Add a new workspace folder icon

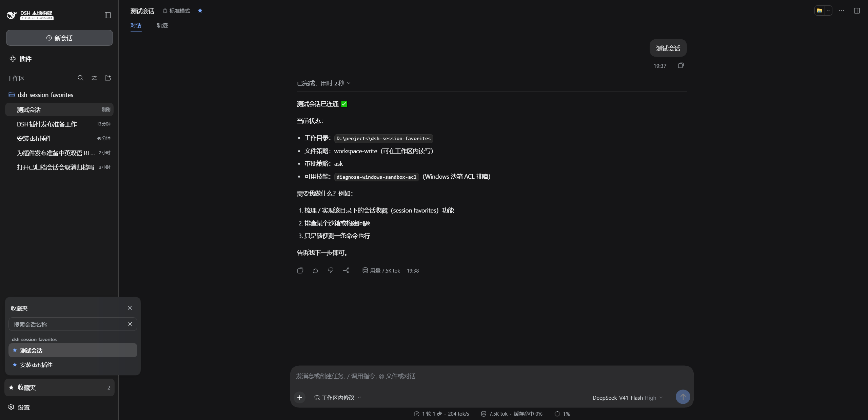tap(108, 78)
